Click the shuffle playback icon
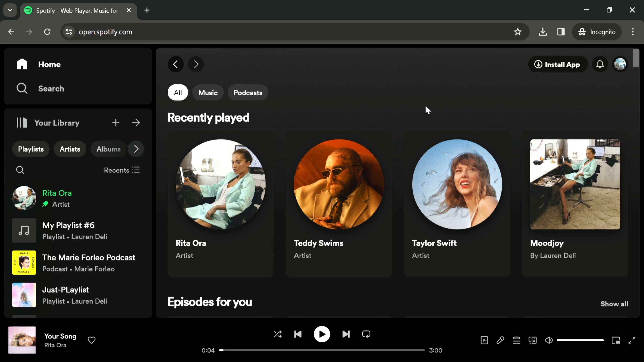 coord(277,334)
